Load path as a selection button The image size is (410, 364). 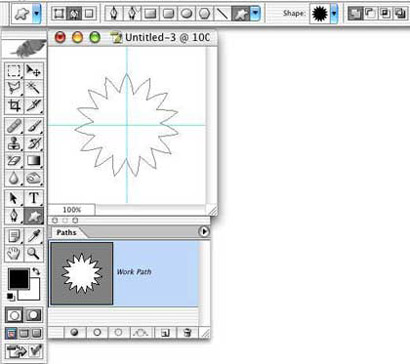[118, 332]
